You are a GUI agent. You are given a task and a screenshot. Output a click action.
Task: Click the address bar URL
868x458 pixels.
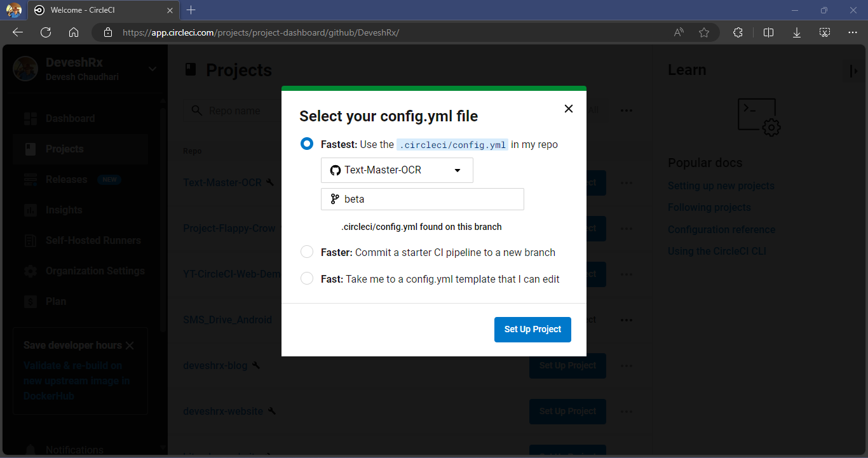tap(261, 32)
